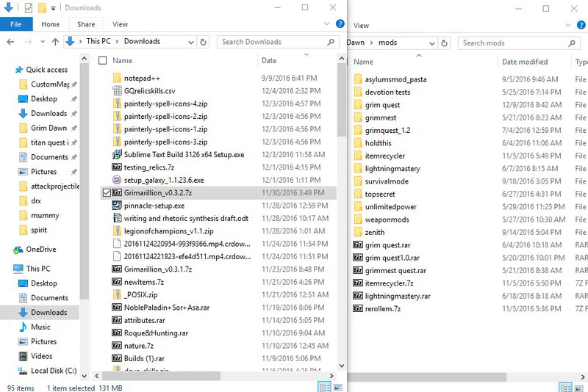Open the View tab in mods window

click(x=361, y=25)
